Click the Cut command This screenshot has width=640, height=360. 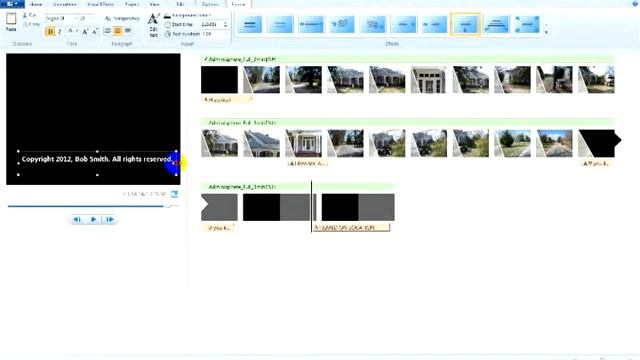(30, 15)
